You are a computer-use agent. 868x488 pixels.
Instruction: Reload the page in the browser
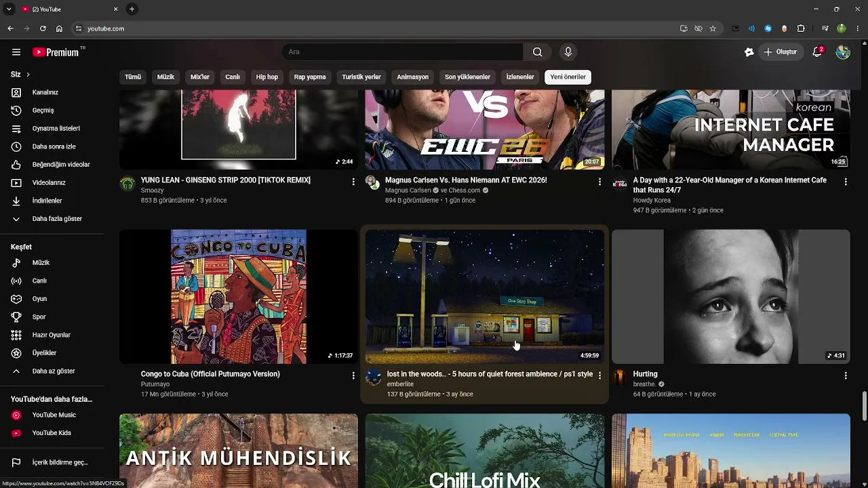tap(43, 28)
